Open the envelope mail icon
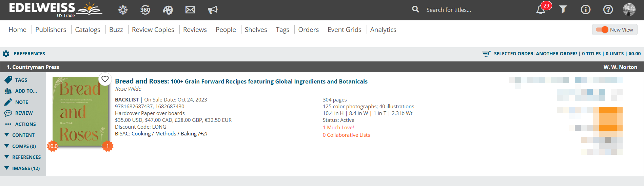644x186 pixels. (190, 10)
